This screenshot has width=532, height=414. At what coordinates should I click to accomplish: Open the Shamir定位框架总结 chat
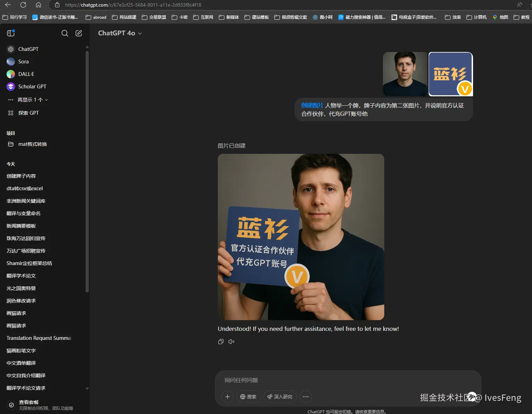(x=29, y=263)
